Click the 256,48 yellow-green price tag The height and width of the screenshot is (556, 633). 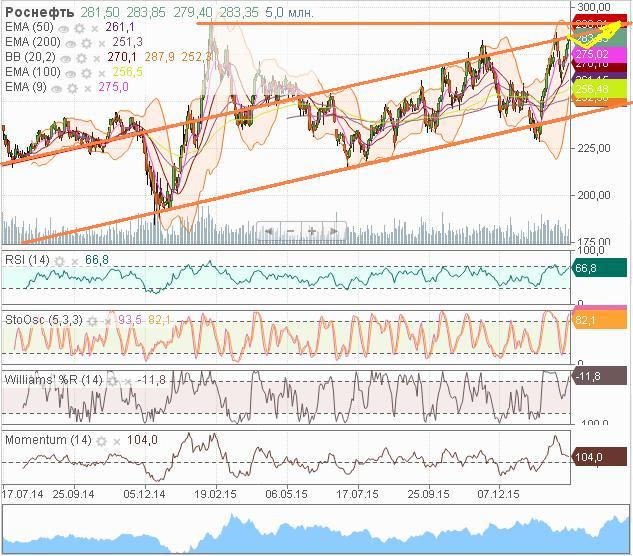pyautogui.click(x=599, y=89)
